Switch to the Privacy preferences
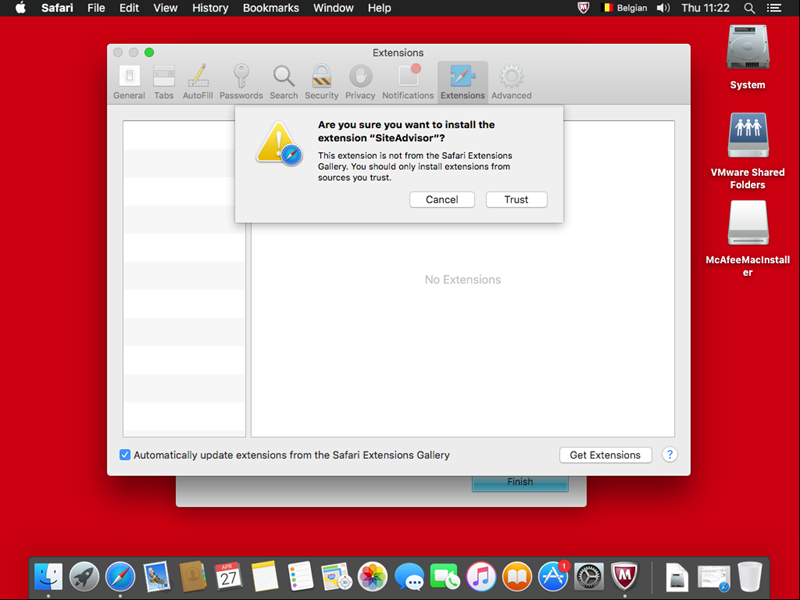Image resolution: width=800 pixels, height=600 pixels. (360, 82)
